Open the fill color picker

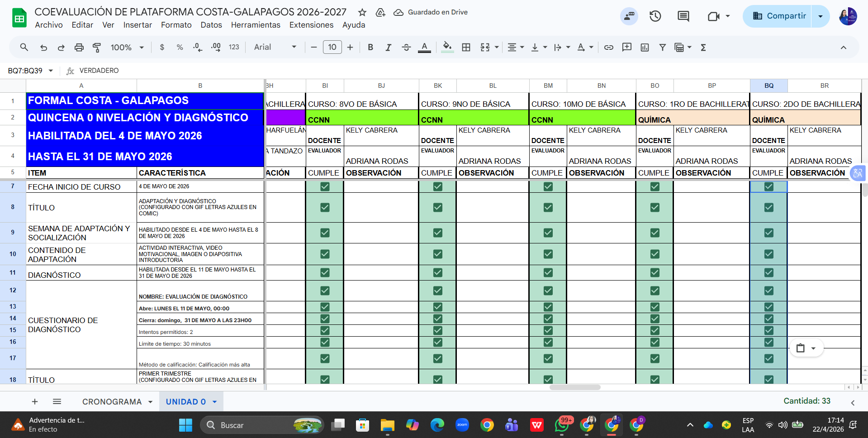[447, 47]
